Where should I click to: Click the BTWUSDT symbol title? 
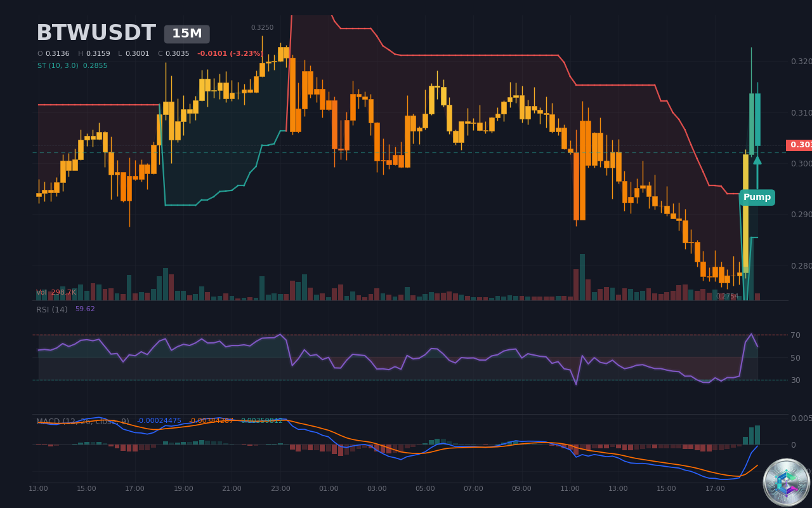96,34
